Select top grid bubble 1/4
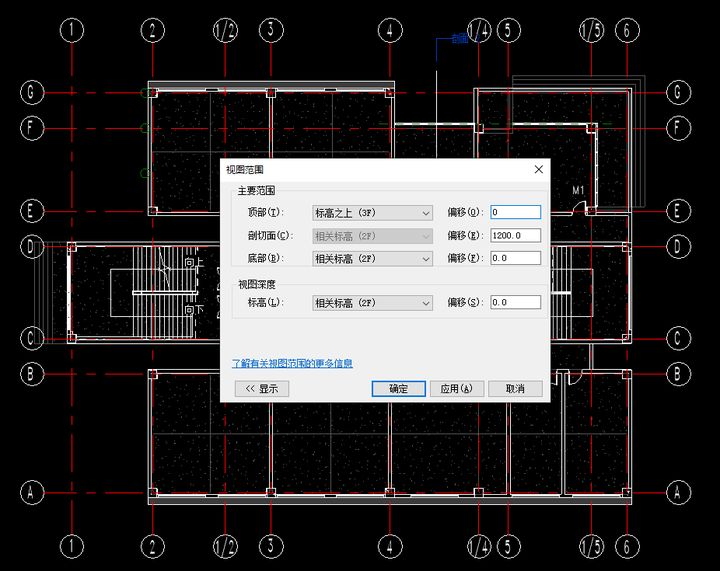This screenshot has width=720, height=571. [x=479, y=30]
